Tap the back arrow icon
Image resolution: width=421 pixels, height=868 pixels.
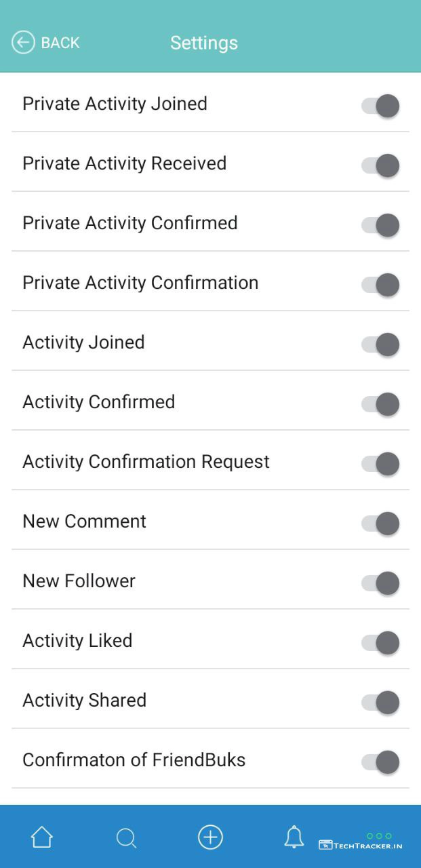point(23,43)
